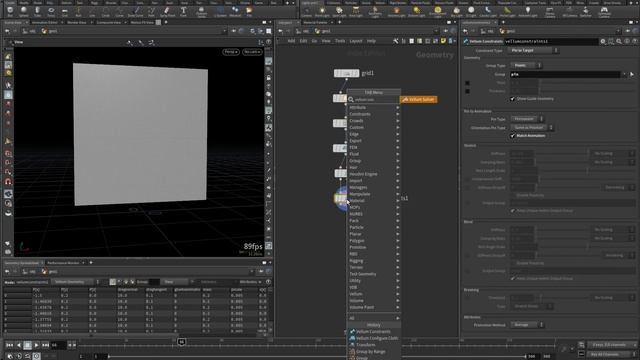Toggle the Rest checkbox under Group
640x360 pixels.
point(468,83)
